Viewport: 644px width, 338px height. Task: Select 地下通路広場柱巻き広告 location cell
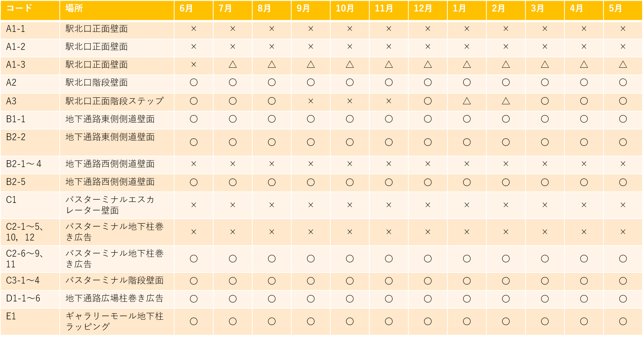117,299
